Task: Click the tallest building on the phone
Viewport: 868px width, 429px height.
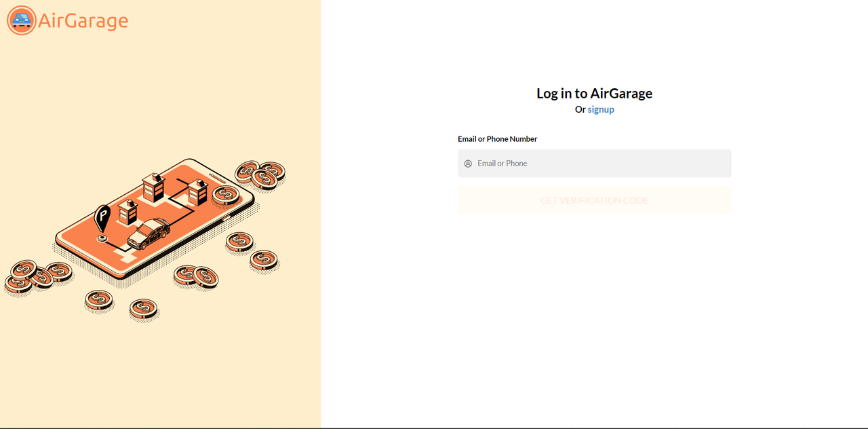Action: point(153,188)
